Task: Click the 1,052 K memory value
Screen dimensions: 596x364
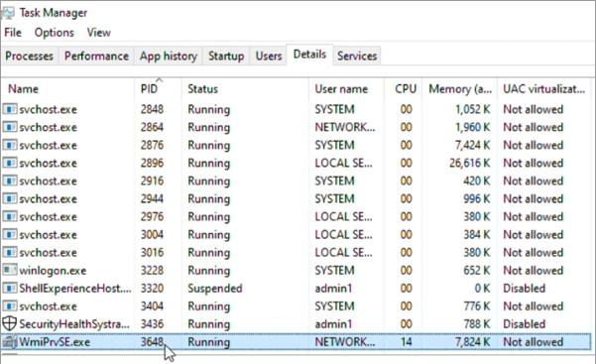Action: pos(473,109)
